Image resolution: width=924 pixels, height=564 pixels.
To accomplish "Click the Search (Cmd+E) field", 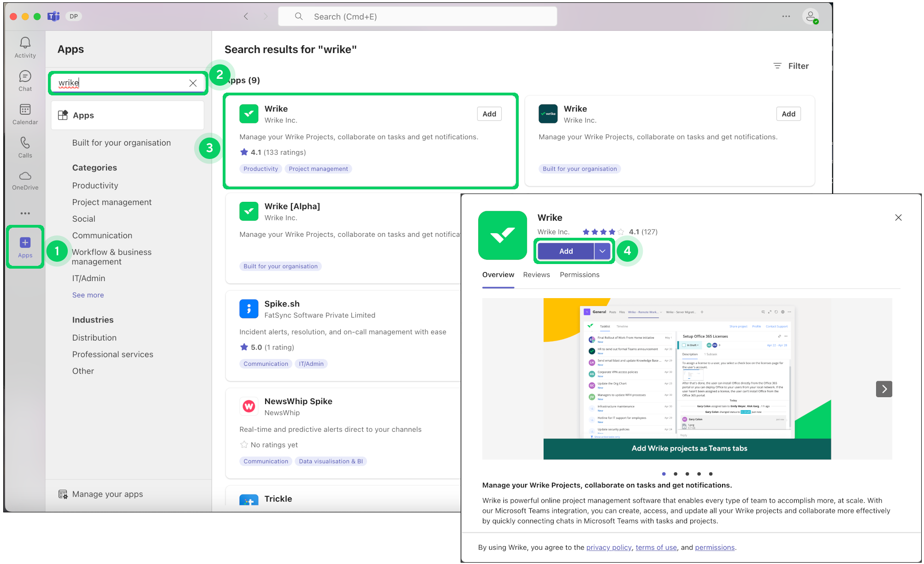I will tap(417, 17).
